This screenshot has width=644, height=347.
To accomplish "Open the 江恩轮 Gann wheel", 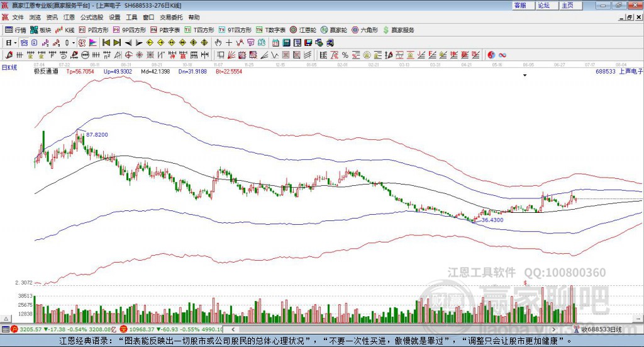I will [303, 30].
